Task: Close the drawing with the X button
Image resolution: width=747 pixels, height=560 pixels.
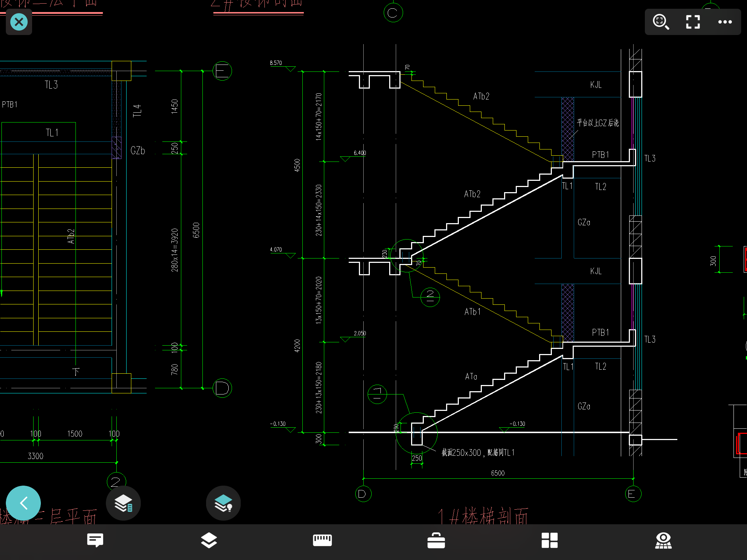Action: pyautogui.click(x=19, y=22)
